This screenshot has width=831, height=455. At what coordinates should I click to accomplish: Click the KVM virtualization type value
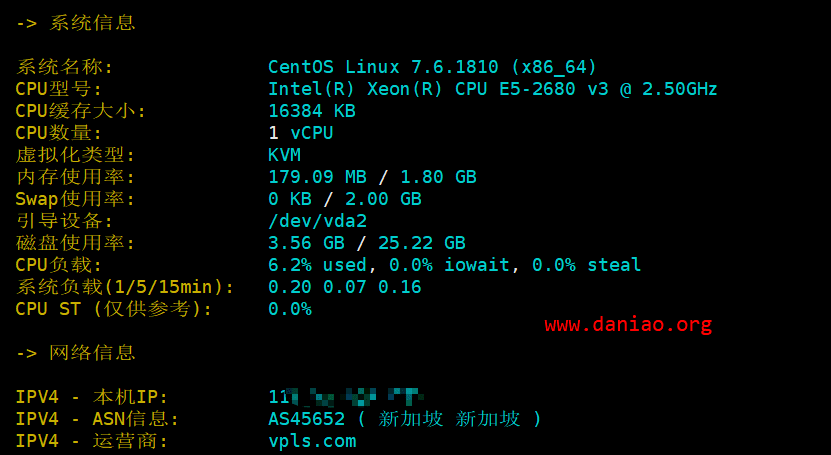point(285,155)
